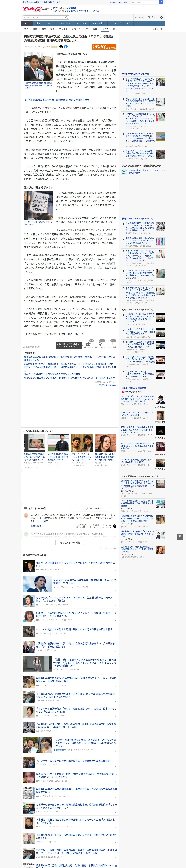The image size is (186, 868).
Task: Open the ボンペイの死者たち DNA分析 article
Action: tap(74, 629)
